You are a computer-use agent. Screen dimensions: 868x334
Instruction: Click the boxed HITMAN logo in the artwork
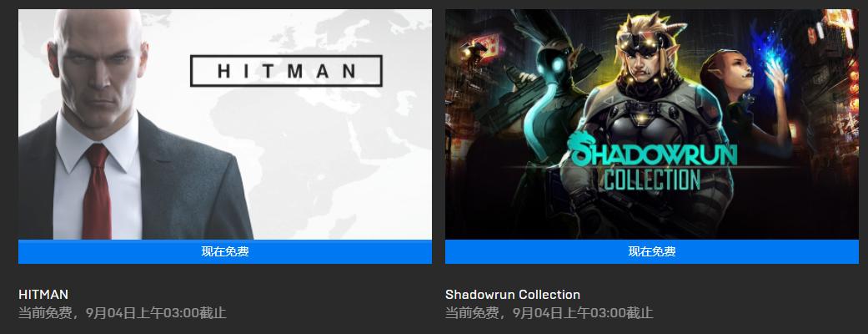pos(286,70)
